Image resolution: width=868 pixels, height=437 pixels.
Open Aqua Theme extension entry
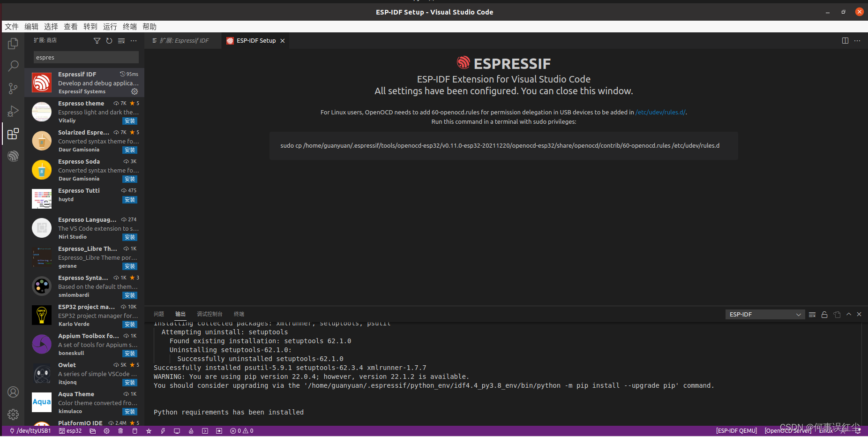[84, 402]
